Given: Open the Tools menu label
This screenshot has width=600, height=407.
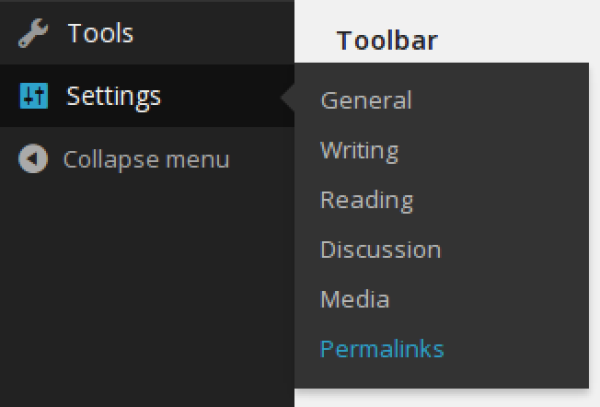Looking at the screenshot, I should 101,33.
